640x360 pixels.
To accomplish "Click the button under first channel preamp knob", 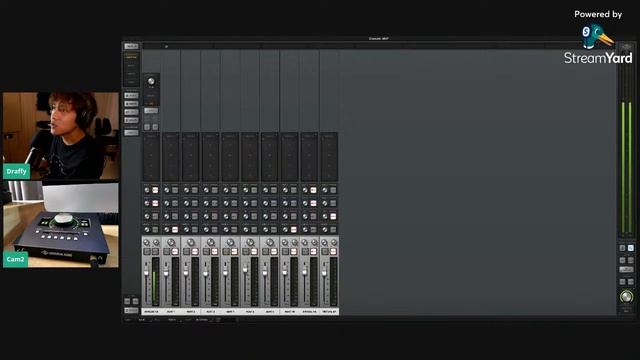I will (x=151, y=111).
